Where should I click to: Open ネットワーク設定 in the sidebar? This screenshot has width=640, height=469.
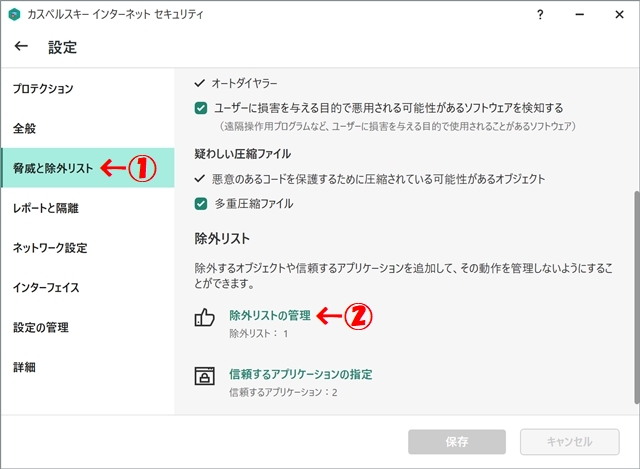click(49, 248)
